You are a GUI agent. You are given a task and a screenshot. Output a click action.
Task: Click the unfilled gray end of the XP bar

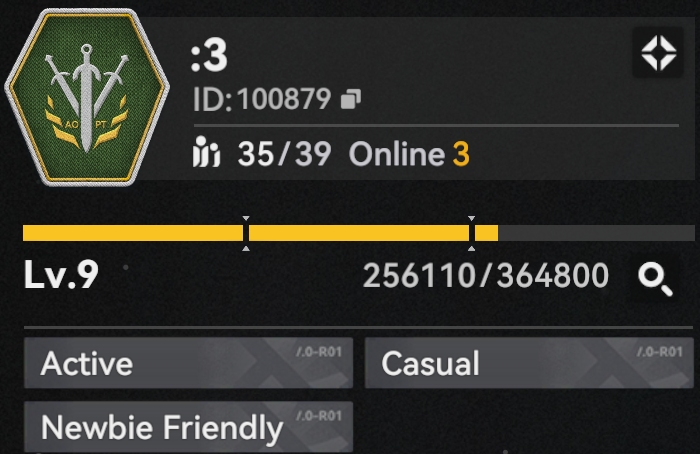click(596, 233)
